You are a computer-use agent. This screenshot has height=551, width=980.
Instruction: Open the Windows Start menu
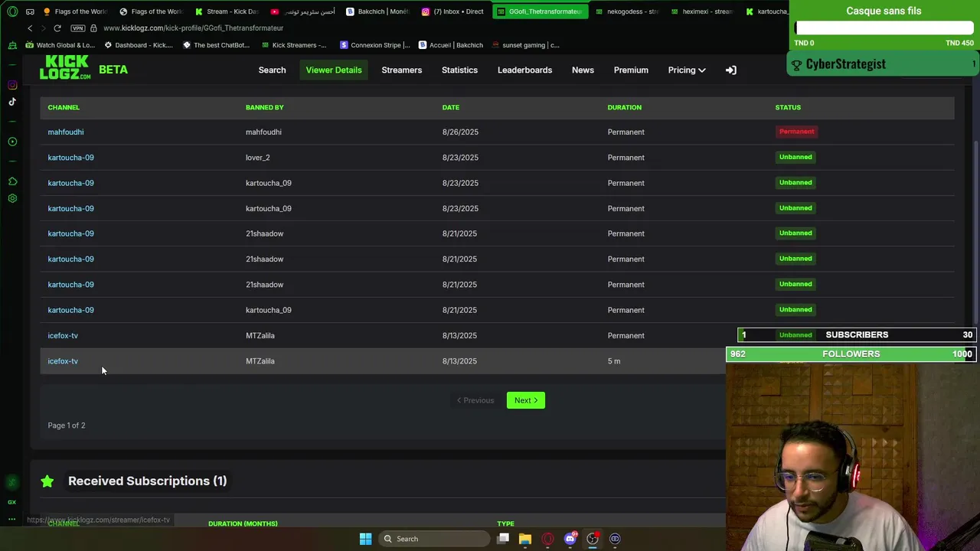click(365, 539)
